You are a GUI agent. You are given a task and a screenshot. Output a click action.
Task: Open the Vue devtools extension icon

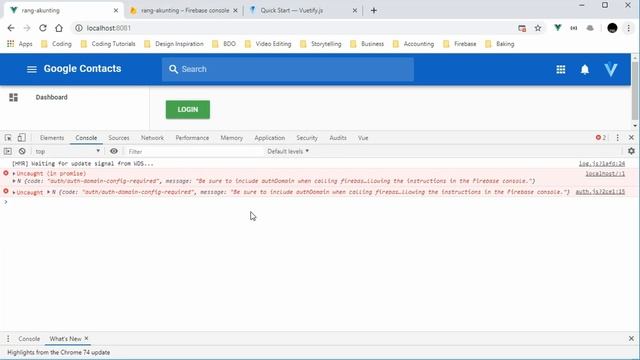(558, 28)
